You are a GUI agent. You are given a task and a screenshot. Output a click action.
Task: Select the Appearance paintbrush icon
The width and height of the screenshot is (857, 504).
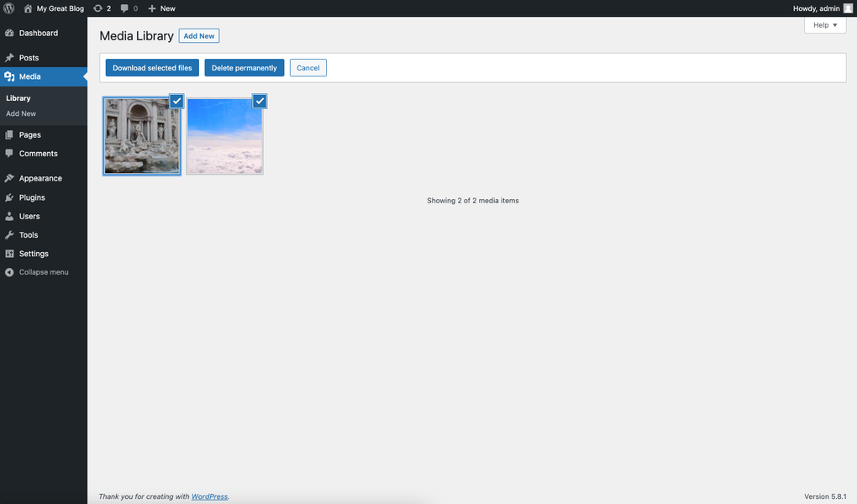[10, 178]
